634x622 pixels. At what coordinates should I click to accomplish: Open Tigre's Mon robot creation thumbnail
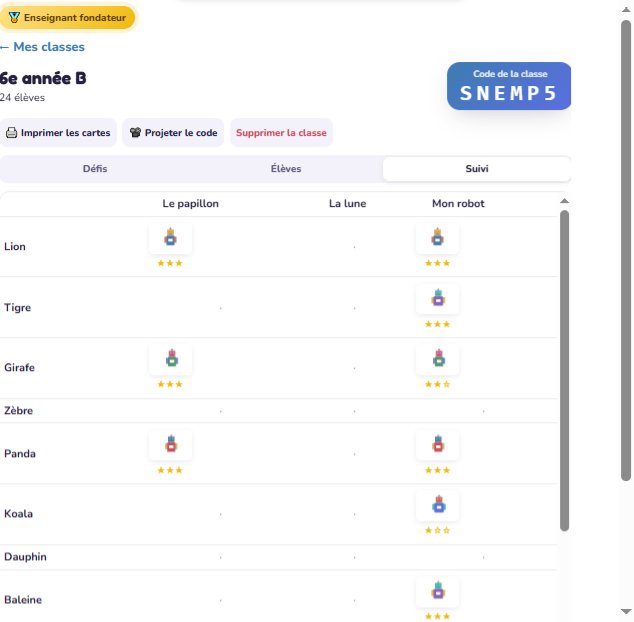(x=437, y=299)
